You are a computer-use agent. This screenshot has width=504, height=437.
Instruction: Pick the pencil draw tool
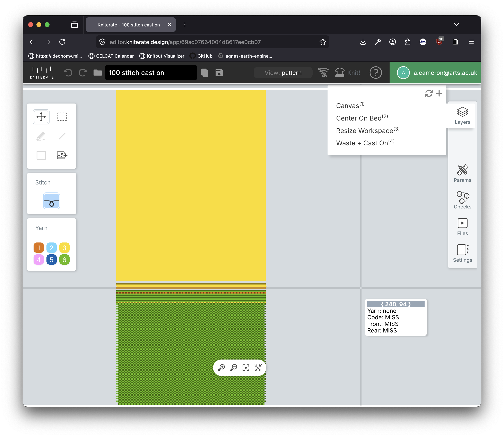41,136
